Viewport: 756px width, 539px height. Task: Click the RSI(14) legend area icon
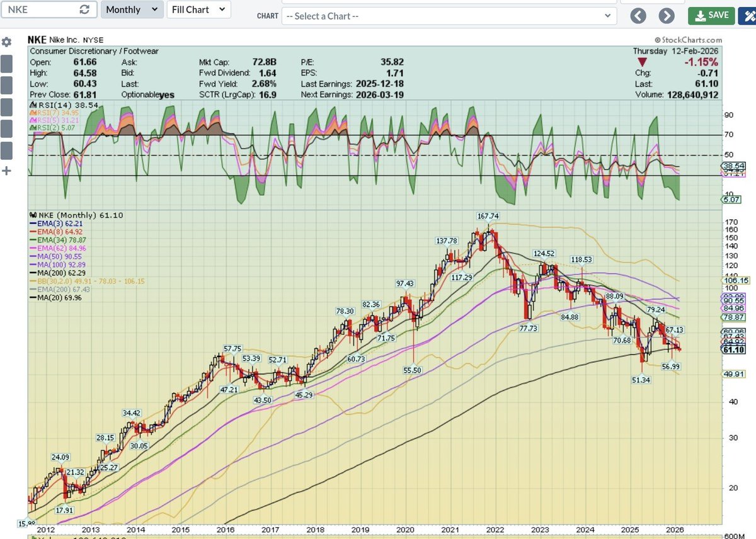pos(32,105)
